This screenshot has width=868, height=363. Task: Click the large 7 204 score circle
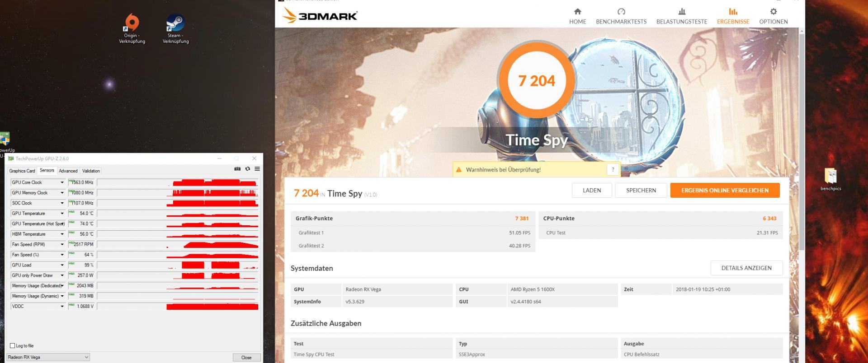[x=537, y=80]
